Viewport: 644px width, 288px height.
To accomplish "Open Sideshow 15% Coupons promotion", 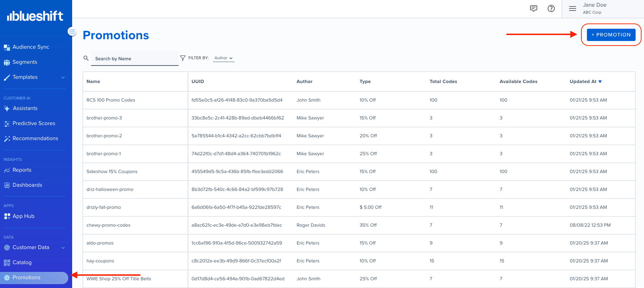I will point(112,172).
